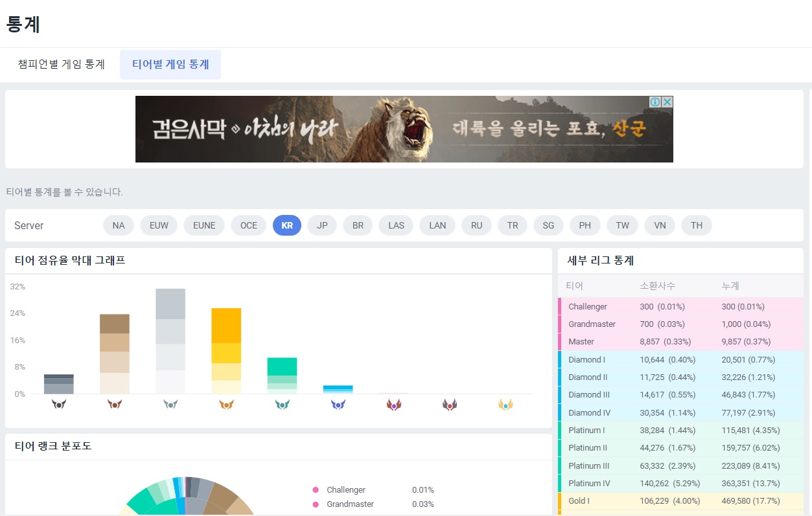Open the ad info icon
The height and width of the screenshot is (516, 812).
coord(655,102)
